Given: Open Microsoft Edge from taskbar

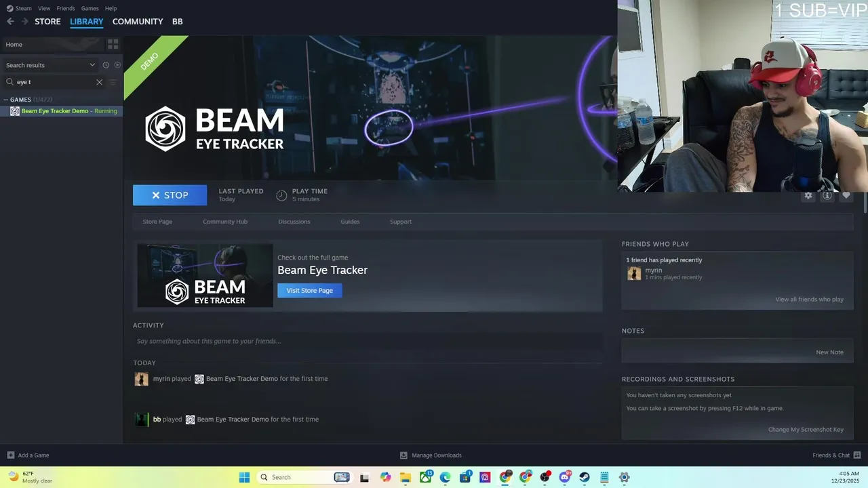Looking at the screenshot, I should click(x=445, y=477).
